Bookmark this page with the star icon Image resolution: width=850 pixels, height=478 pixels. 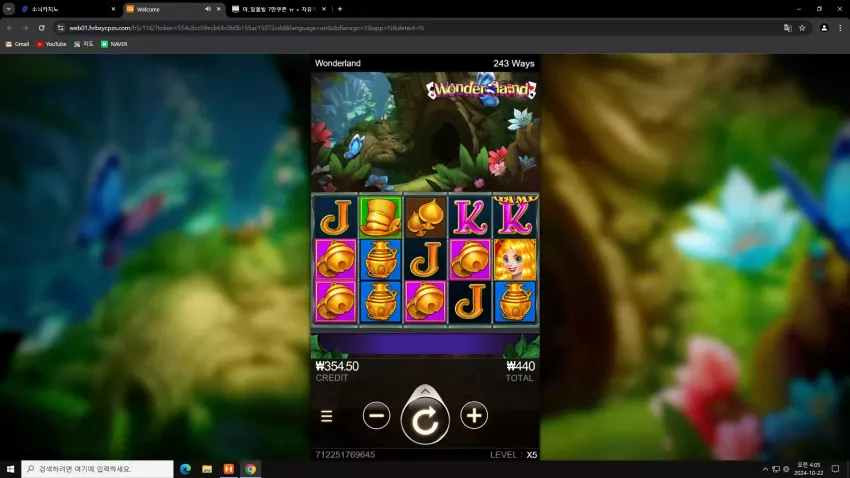[802, 28]
